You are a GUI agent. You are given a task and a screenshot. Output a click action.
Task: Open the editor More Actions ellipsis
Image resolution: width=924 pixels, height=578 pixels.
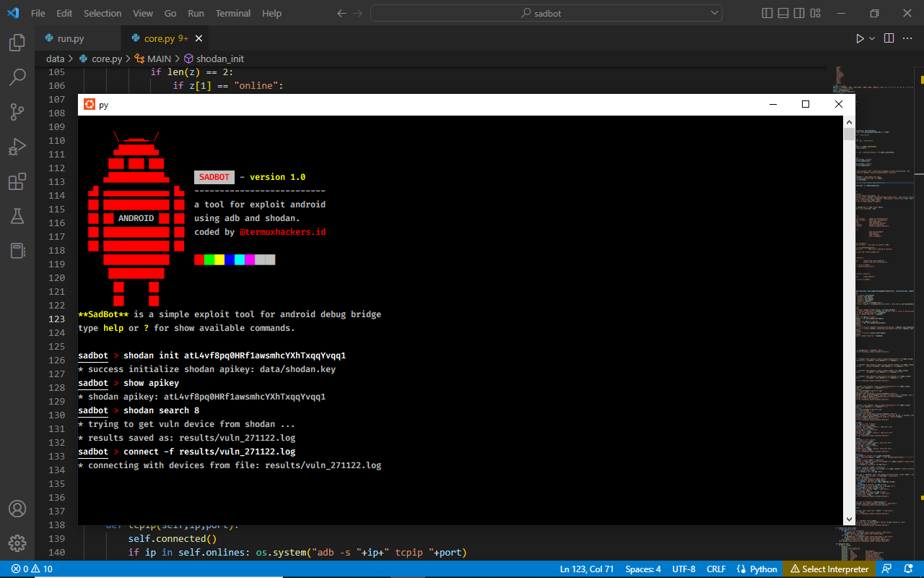click(x=909, y=38)
